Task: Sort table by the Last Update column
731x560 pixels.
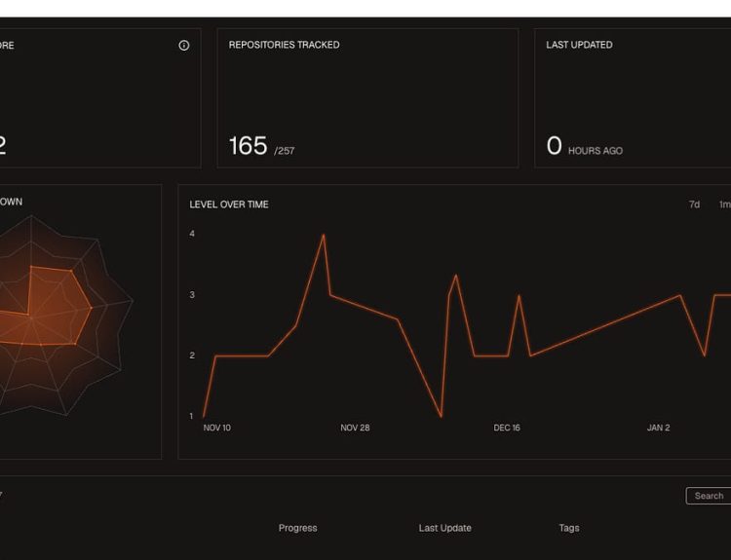Action: pyautogui.click(x=444, y=528)
